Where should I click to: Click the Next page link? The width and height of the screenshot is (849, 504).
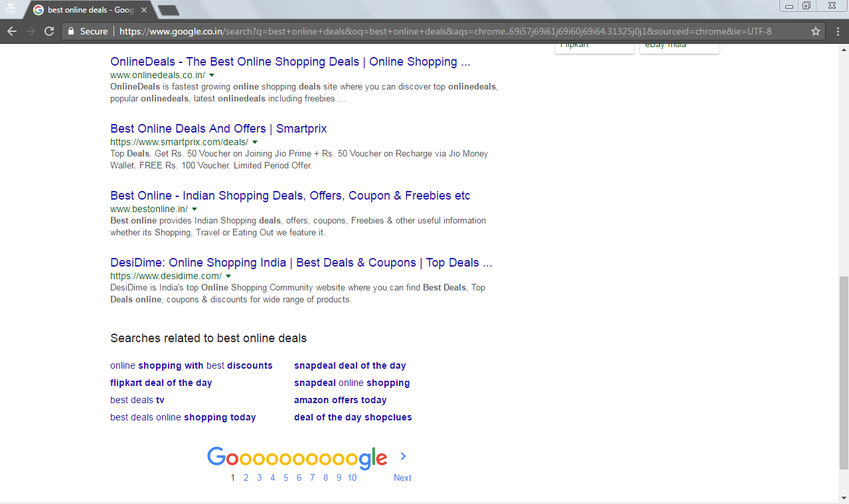(x=402, y=477)
